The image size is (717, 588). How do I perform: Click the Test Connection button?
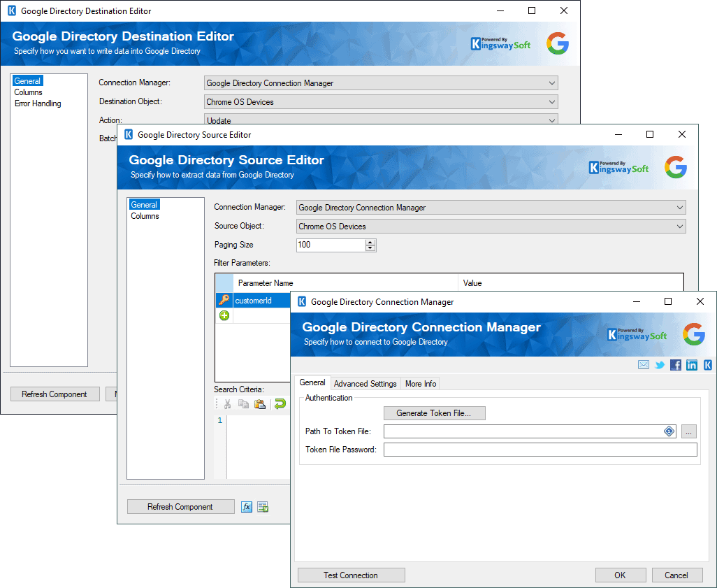[x=351, y=575]
